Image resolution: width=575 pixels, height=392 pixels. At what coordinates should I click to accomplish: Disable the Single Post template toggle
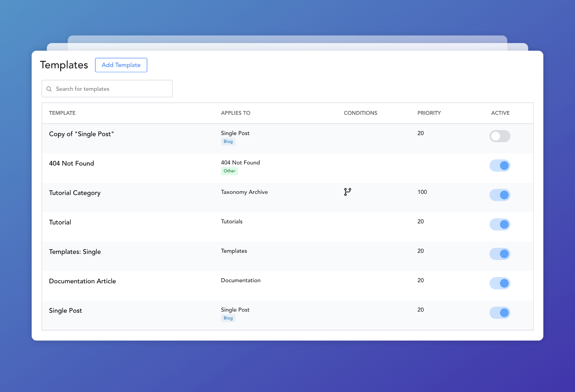500,313
